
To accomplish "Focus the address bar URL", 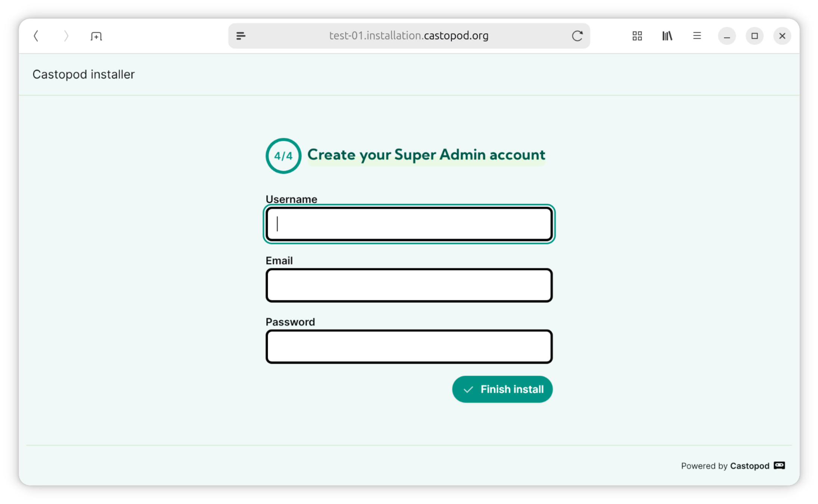I will pos(409,36).
